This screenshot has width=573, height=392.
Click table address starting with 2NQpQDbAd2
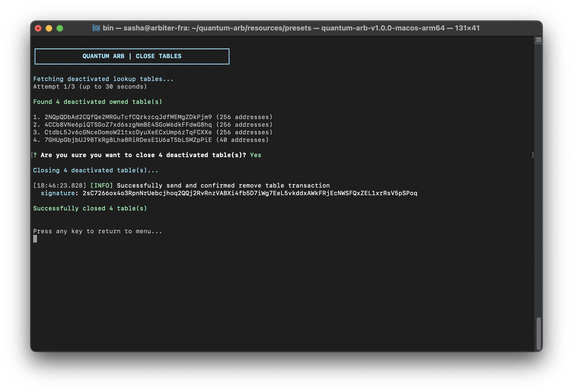point(128,117)
